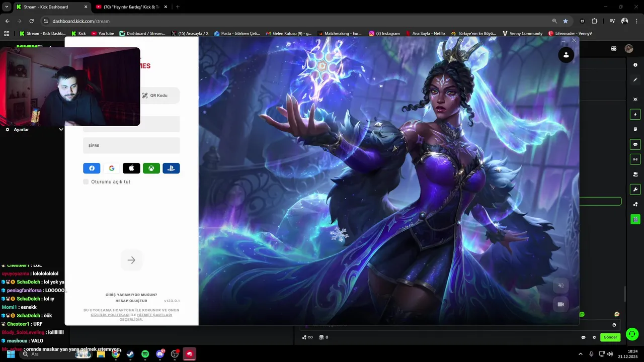Tick the 'Oturumu açık tut' checkbox
This screenshot has width=644, height=362.
[x=86, y=182]
